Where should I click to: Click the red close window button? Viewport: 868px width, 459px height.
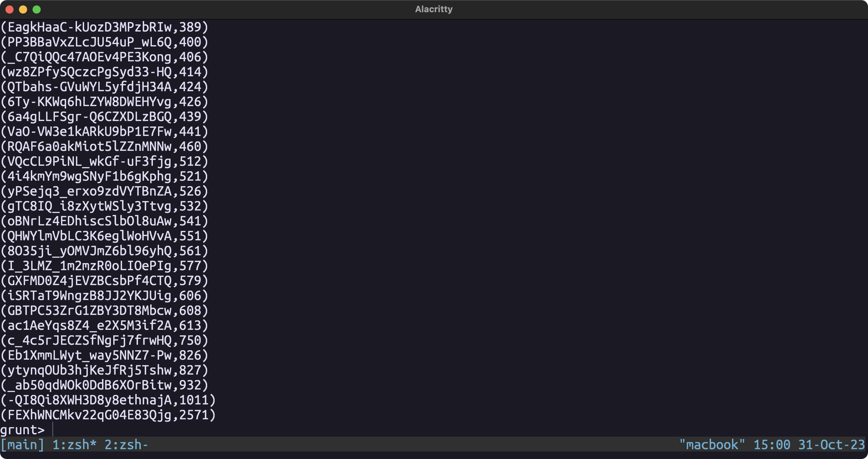click(x=9, y=9)
